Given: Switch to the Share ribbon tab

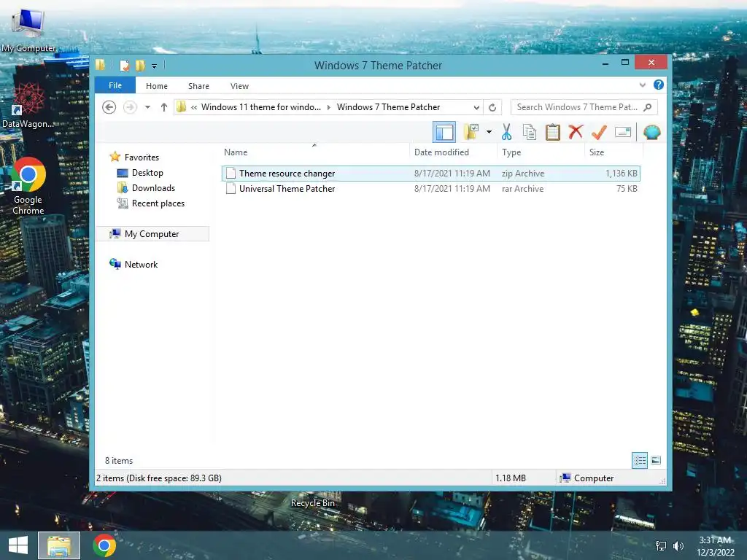Looking at the screenshot, I should pos(198,86).
